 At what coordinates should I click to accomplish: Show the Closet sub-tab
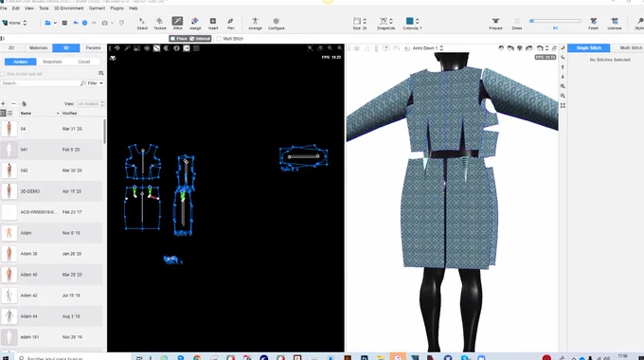[83, 62]
